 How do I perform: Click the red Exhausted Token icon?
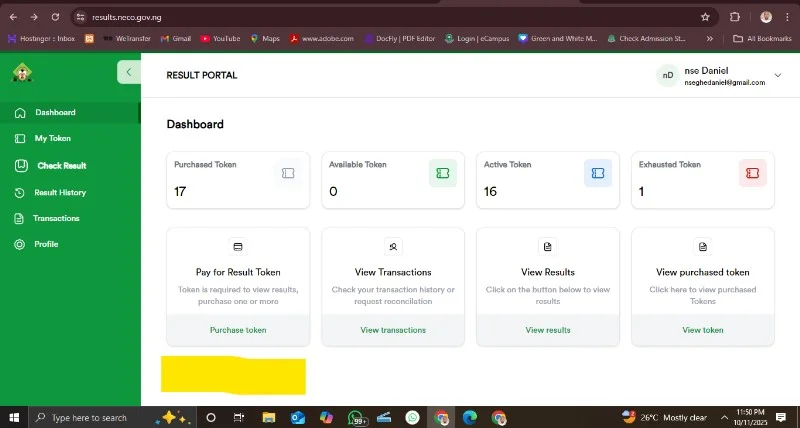click(752, 173)
